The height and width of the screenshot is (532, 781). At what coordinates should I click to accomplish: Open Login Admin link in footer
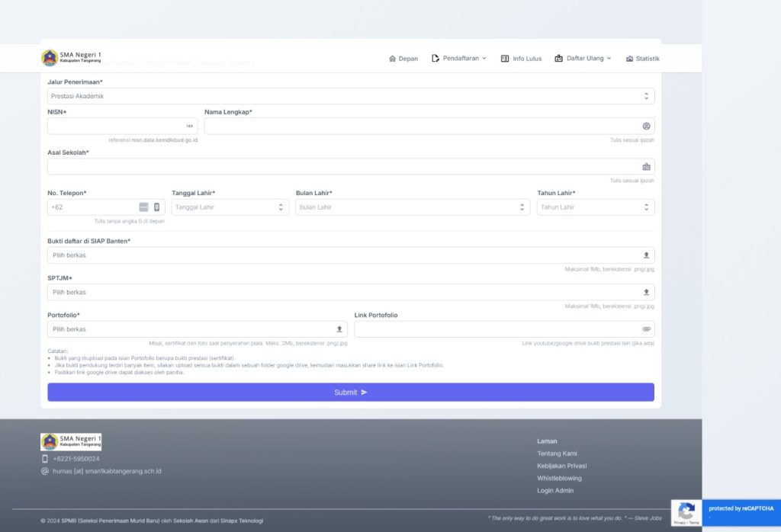tap(555, 491)
